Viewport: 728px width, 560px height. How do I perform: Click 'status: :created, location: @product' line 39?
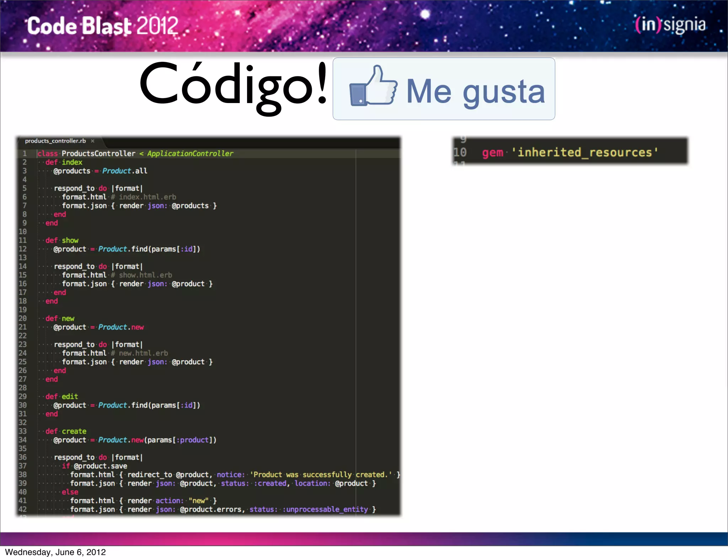click(294, 484)
